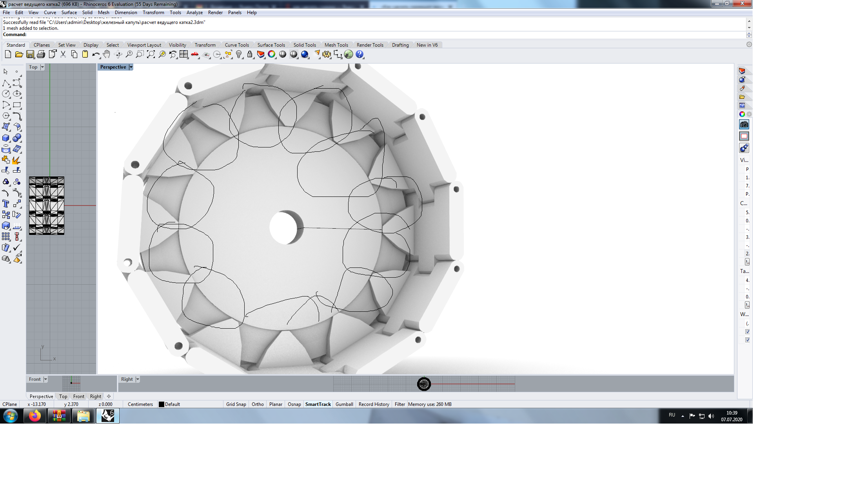Select the Pan view hand tool

point(107,55)
